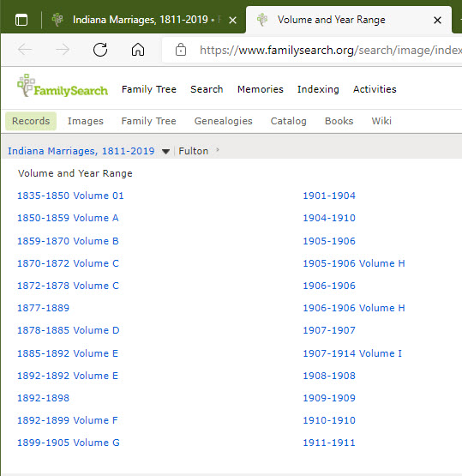
Task: Click the forward navigation arrow
Action: coord(63,50)
